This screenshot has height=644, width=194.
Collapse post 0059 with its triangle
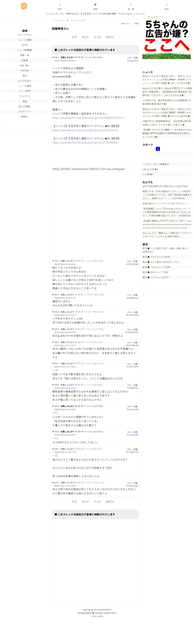(53, 406)
